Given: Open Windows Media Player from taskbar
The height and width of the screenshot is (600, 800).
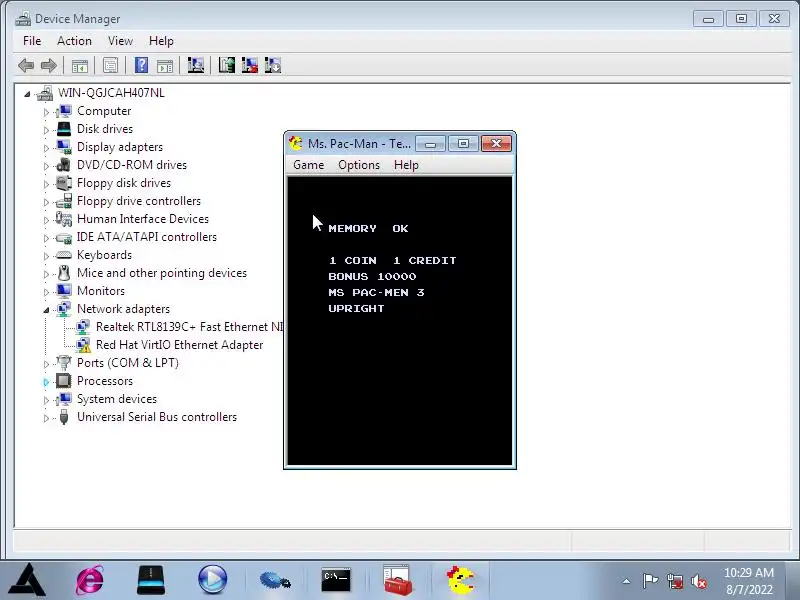Looking at the screenshot, I should click(x=212, y=580).
